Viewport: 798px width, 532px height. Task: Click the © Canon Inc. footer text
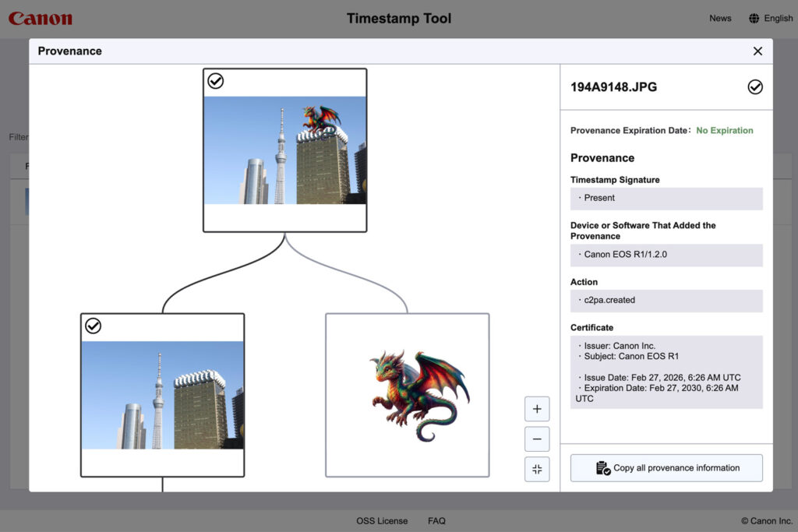[x=767, y=521]
